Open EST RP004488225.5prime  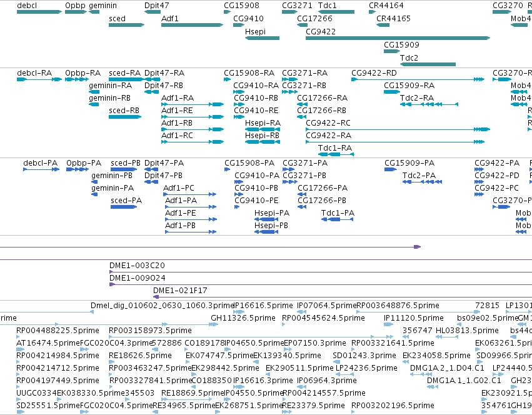pos(18,337)
